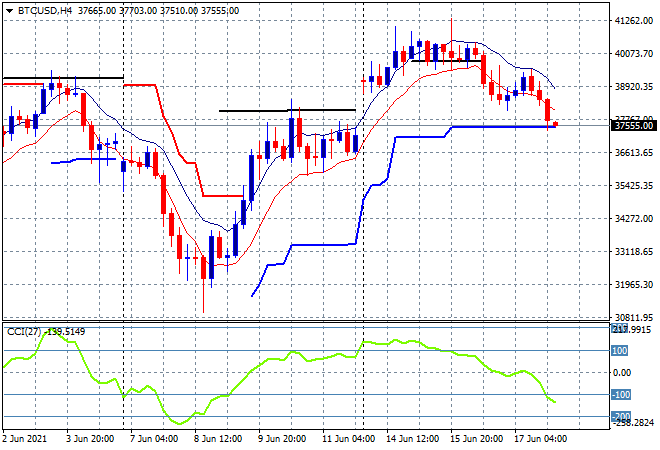Viewport: 660px width, 450px height.
Task: Click the 36613.65 price axis label
Action: 634,152
